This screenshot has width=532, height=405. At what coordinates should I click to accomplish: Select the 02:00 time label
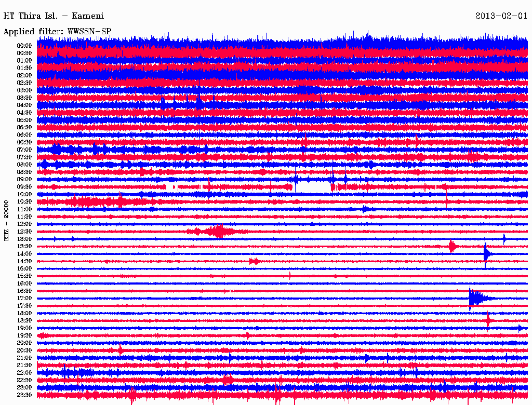click(x=24, y=75)
